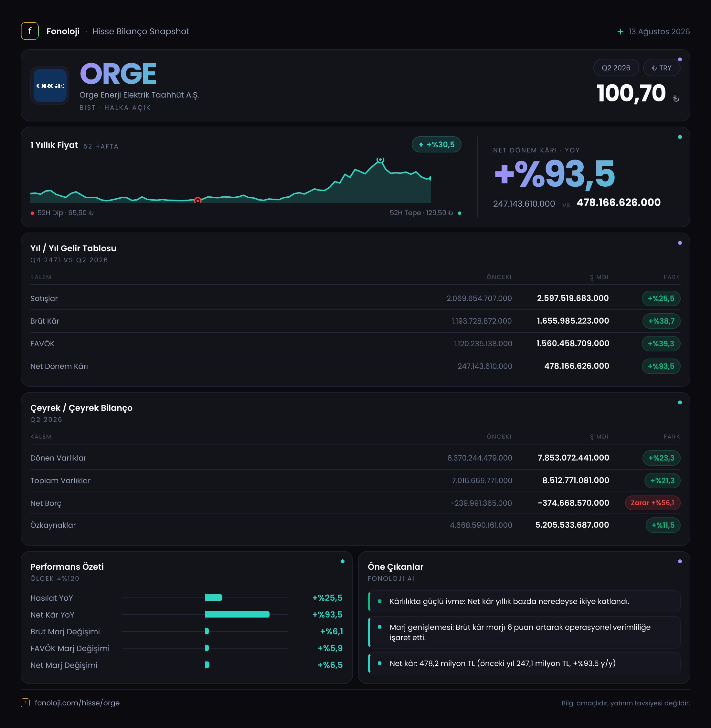Click the red 52-week low marker on chart
This screenshot has height=728, width=711.
tap(198, 200)
